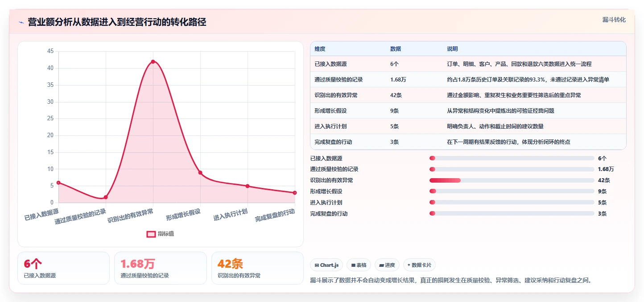The image size is (644, 302).
Task: Click the 1.68万 data card
Action: point(161,268)
